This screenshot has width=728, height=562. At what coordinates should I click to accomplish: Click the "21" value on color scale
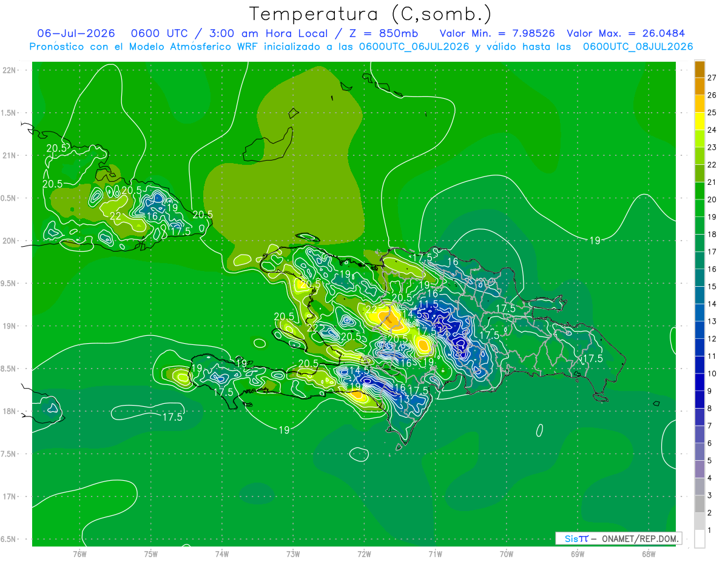(712, 182)
